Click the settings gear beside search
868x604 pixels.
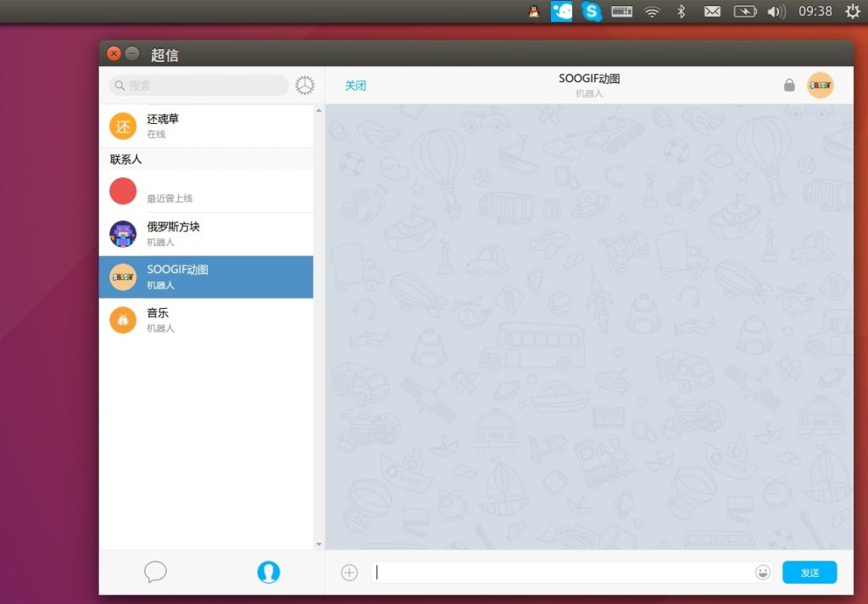[304, 85]
